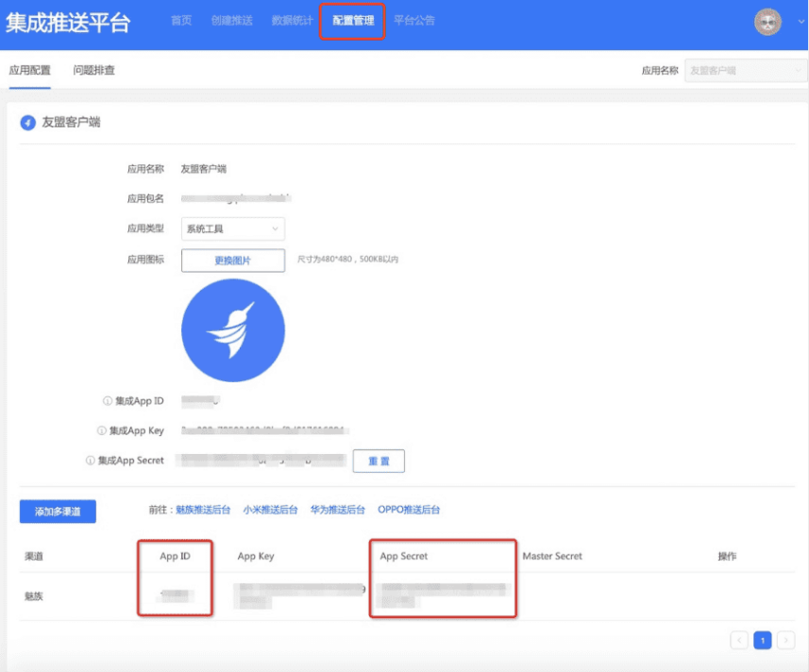Image resolution: width=809 pixels, height=672 pixels.
Task: Click the 友盟客户端 app name value
Action: click(x=203, y=169)
